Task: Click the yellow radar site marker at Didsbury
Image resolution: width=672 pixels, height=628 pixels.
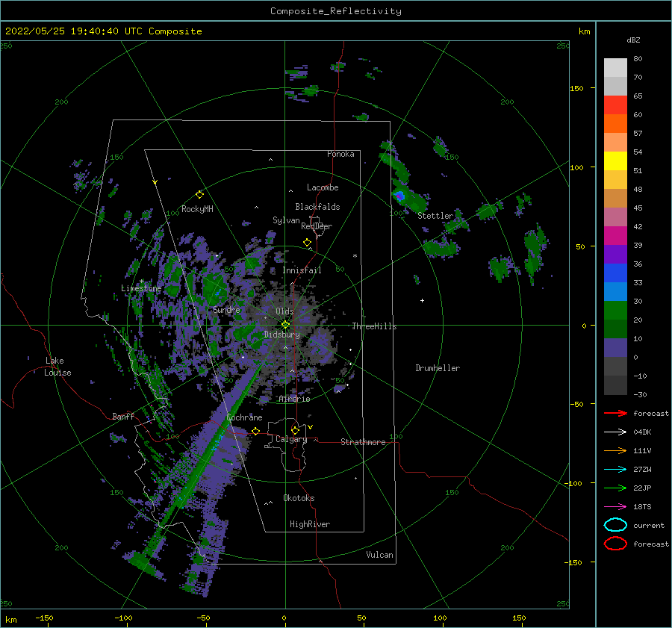Action: [x=285, y=325]
